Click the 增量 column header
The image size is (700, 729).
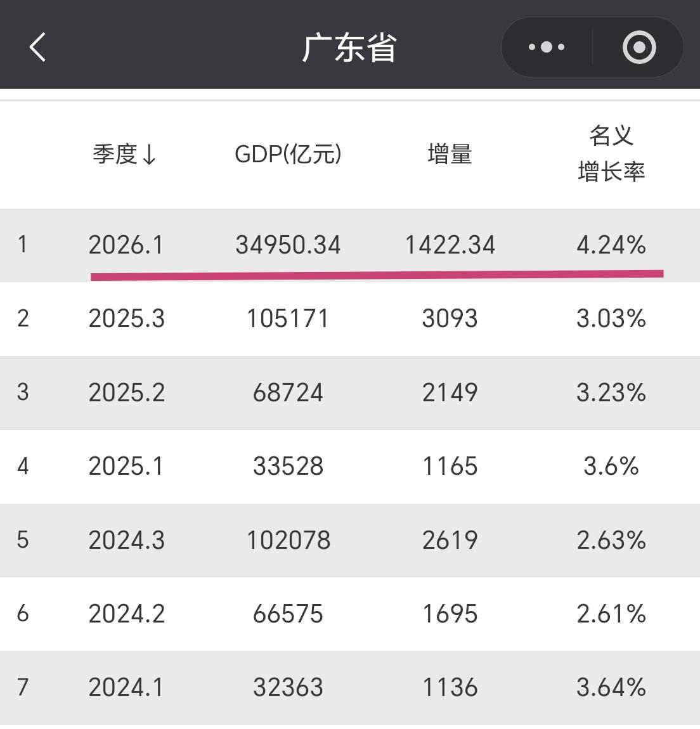pos(449,154)
